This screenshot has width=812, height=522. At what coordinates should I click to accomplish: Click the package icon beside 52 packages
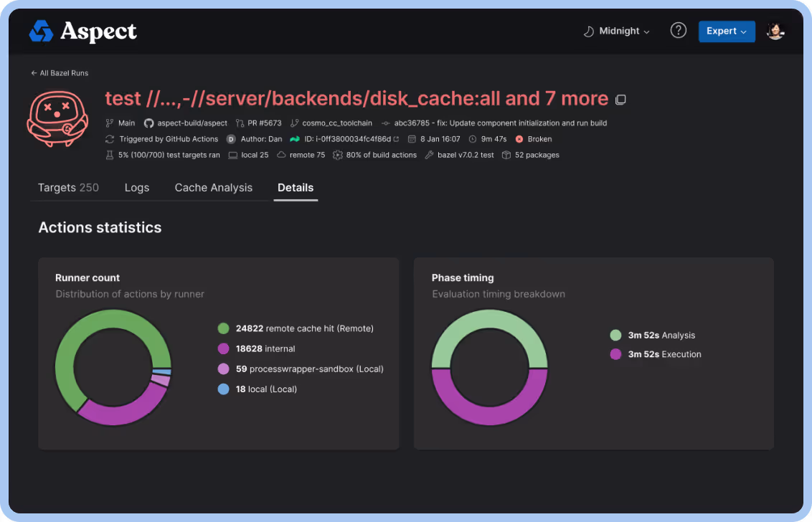point(506,156)
